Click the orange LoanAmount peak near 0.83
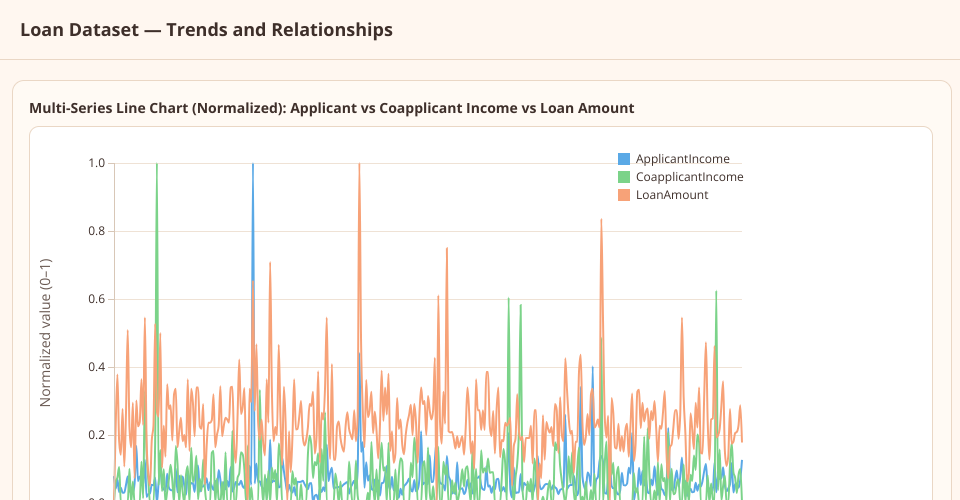The height and width of the screenshot is (500, 960). (x=601, y=221)
